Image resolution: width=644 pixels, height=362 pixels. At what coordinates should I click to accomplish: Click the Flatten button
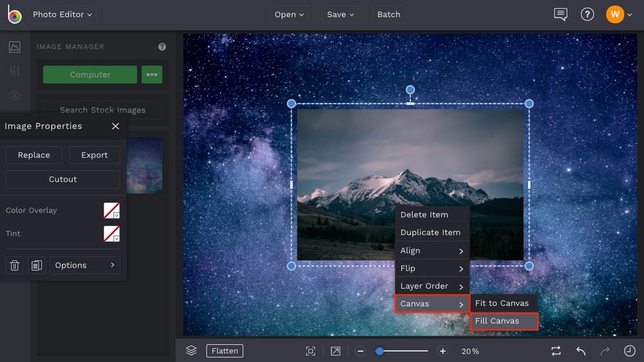click(x=224, y=351)
